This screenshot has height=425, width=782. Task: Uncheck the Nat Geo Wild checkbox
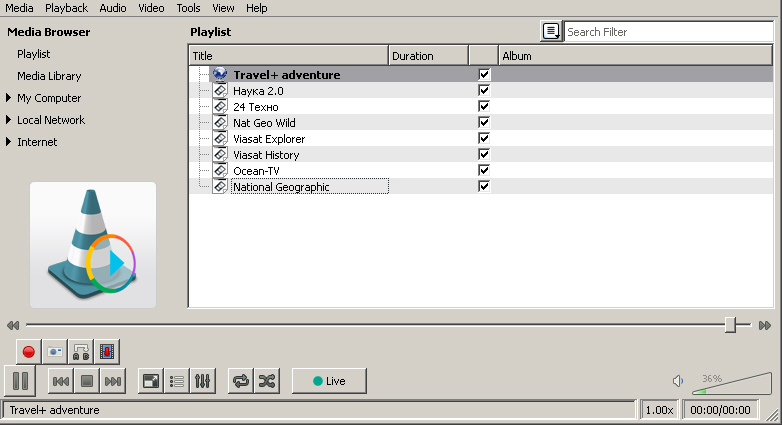tap(484, 123)
